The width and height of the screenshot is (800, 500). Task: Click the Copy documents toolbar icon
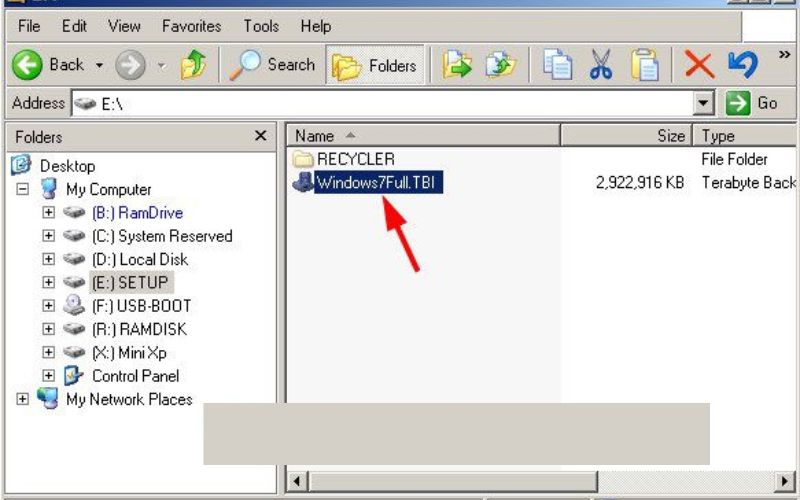coord(557,65)
